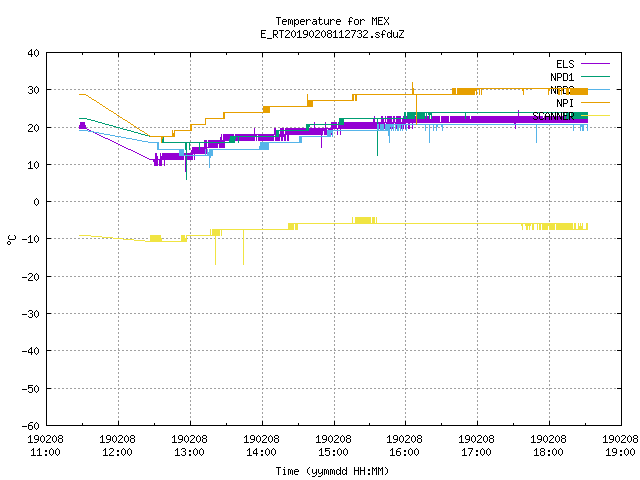Viewport: 640px width, 480px height.
Task: Click the '°C' y-axis unit label
Action: coord(11,240)
